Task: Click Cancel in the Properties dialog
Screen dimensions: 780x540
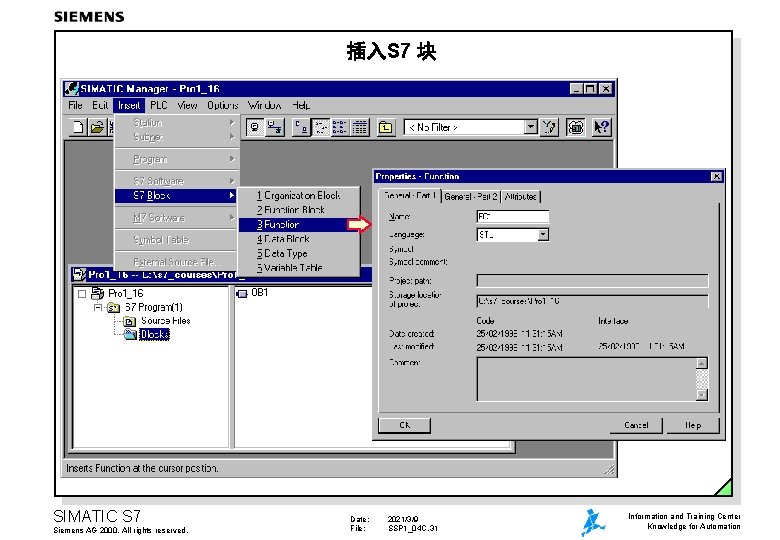Action: 636,426
